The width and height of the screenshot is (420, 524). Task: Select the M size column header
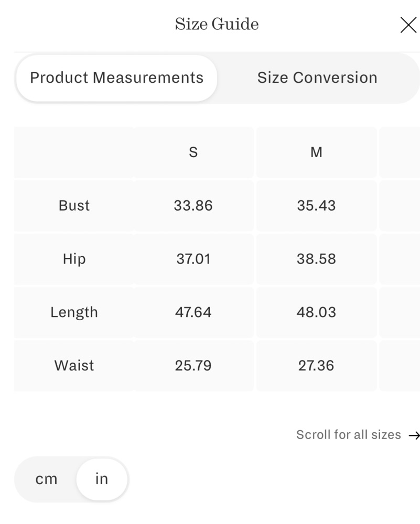pos(316,152)
